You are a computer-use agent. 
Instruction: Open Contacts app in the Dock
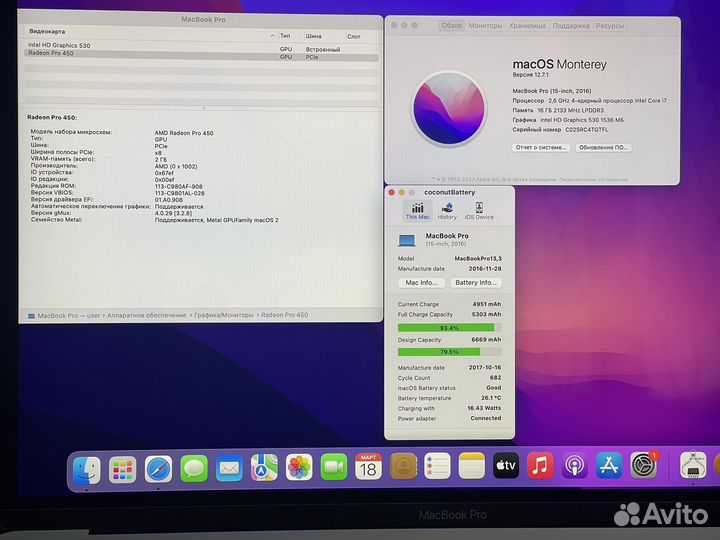click(x=403, y=466)
